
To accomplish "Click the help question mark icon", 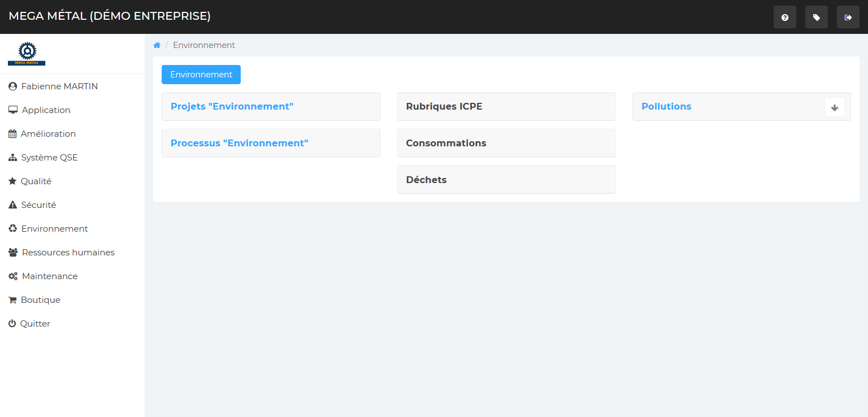I will coord(784,18).
